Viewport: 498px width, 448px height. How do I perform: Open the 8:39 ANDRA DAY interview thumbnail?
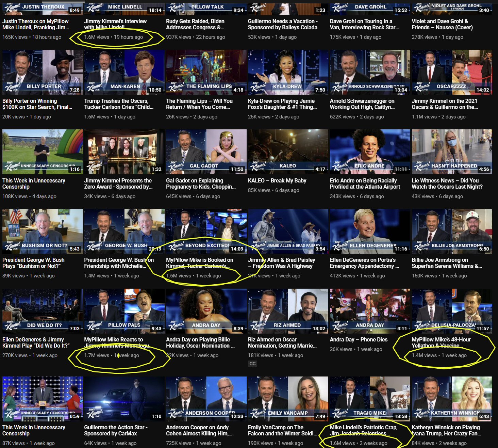pyautogui.click(x=206, y=311)
